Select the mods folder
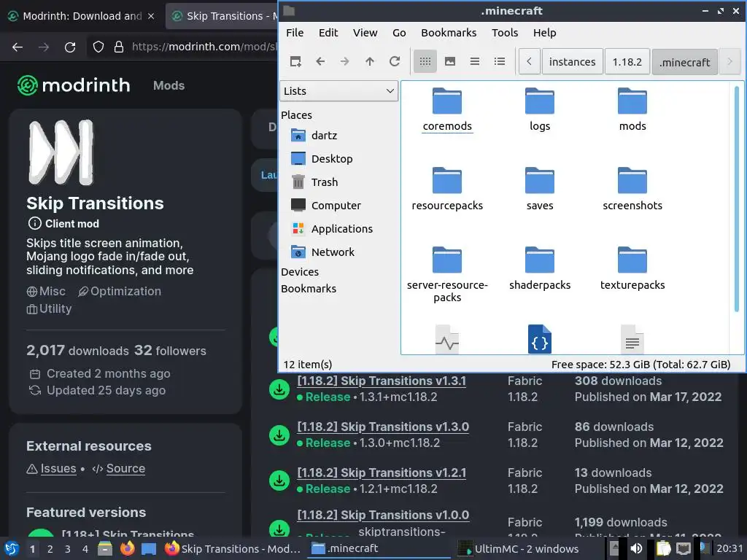 click(x=632, y=109)
